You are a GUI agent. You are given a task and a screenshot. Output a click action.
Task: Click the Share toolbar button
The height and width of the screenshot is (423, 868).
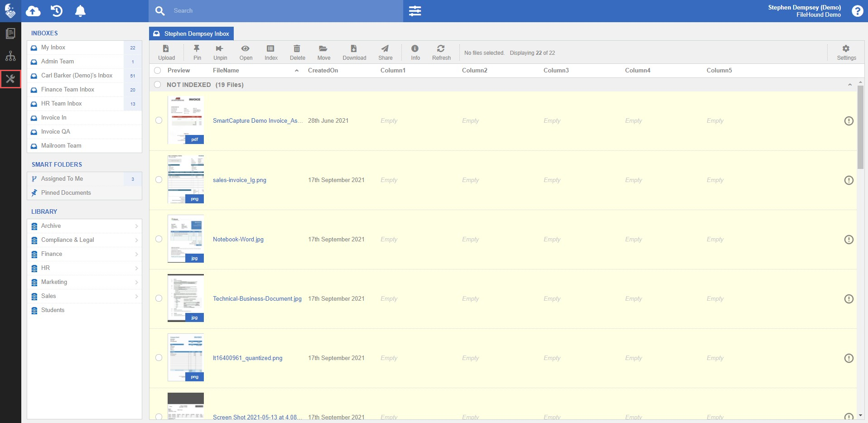[x=385, y=53]
